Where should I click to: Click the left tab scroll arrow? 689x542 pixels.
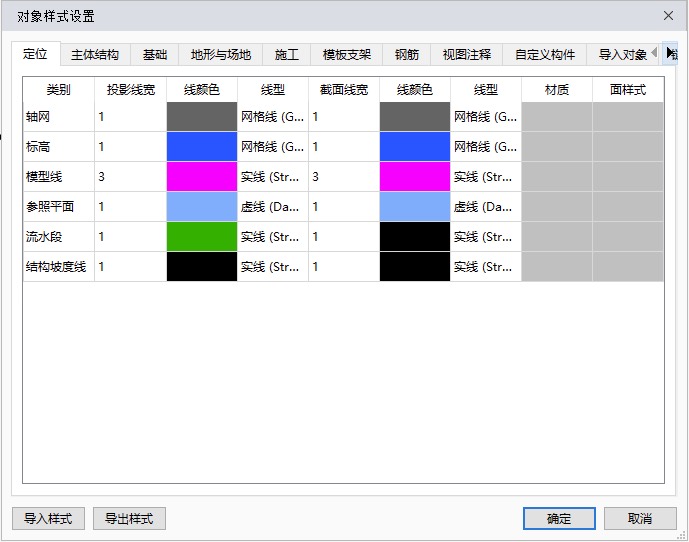coord(654,53)
